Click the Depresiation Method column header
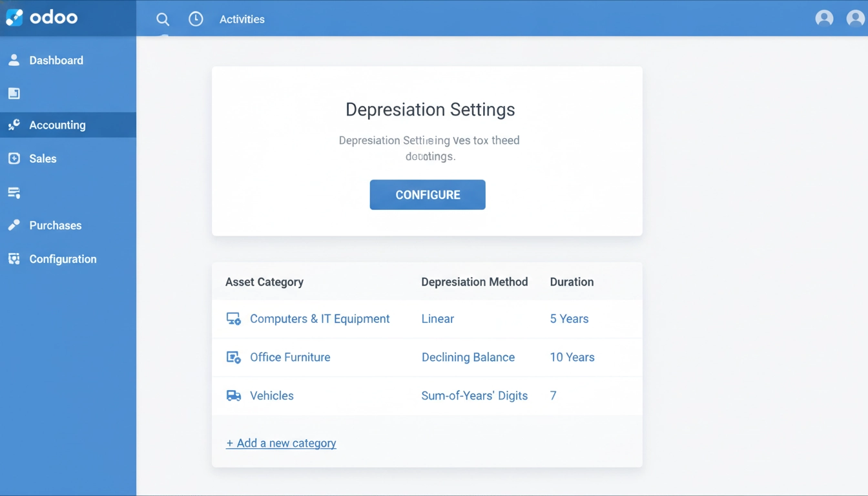 (x=475, y=282)
